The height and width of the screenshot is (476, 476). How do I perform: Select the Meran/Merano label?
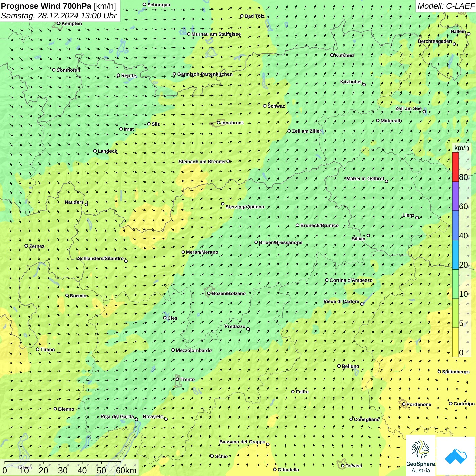click(202, 252)
